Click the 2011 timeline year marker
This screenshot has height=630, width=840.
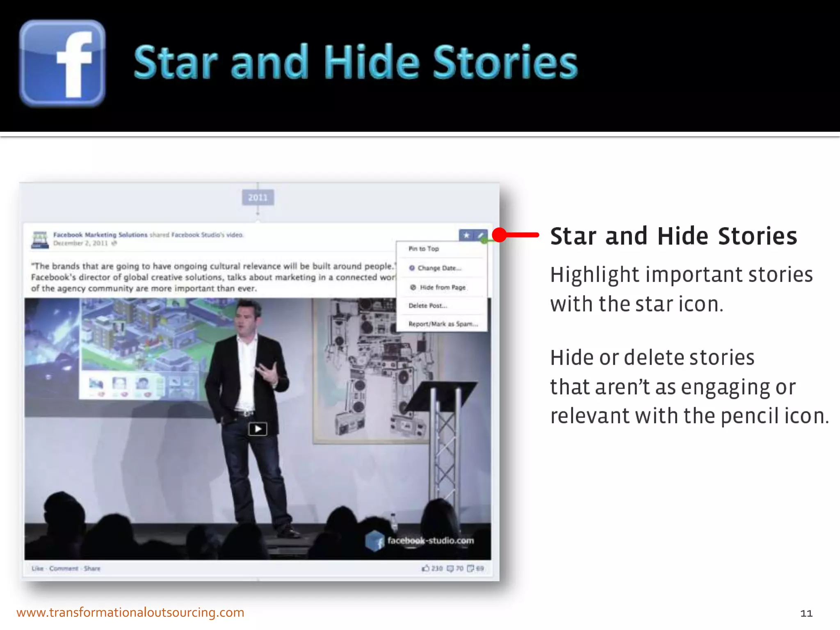(x=258, y=198)
